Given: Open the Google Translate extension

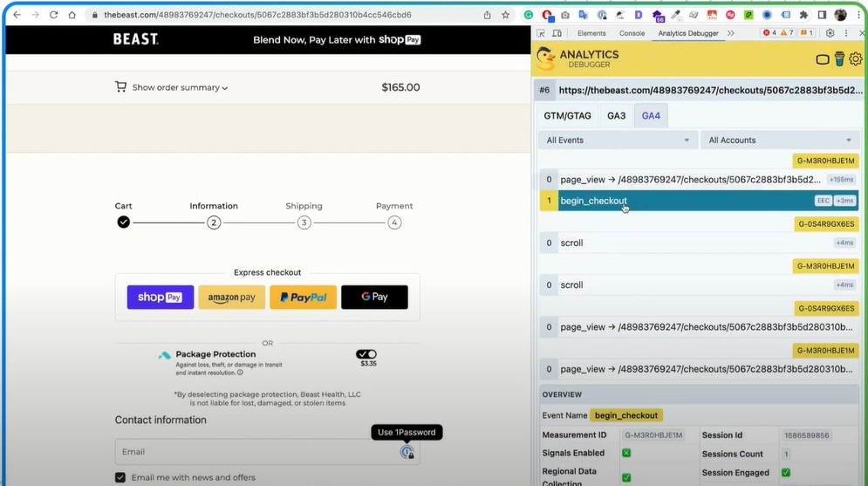Looking at the screenshot, I should pos(584,15).
